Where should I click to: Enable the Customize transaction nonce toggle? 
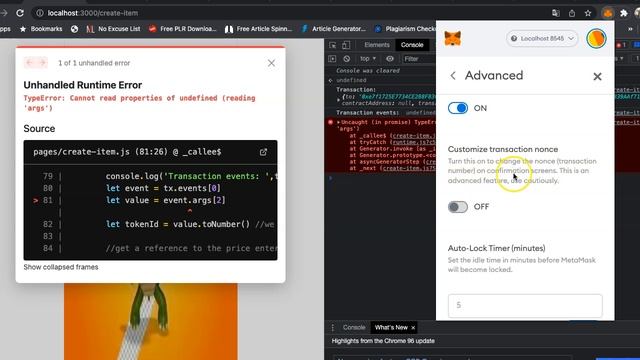tap(458, 207)
